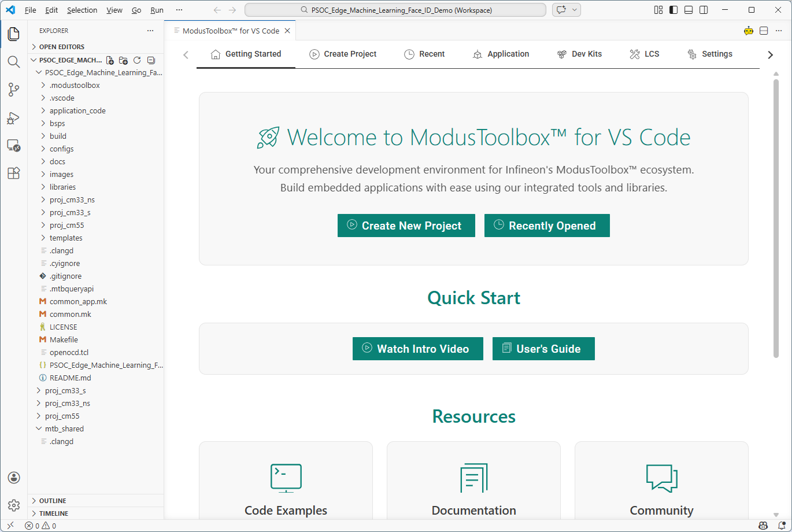This screenshot has height=532, width=792.
Task: Click the Create New Project button
Action: (406, 226)
